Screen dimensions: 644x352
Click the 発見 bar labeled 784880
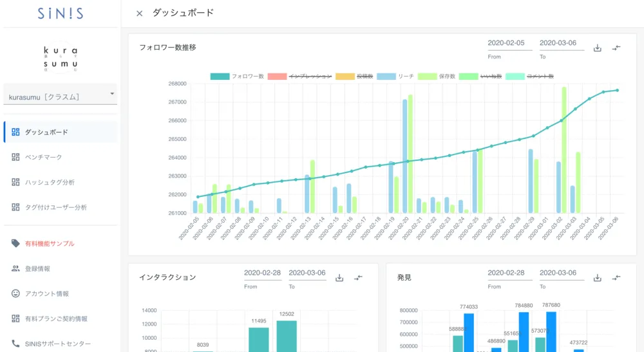(x=524, y=332)
